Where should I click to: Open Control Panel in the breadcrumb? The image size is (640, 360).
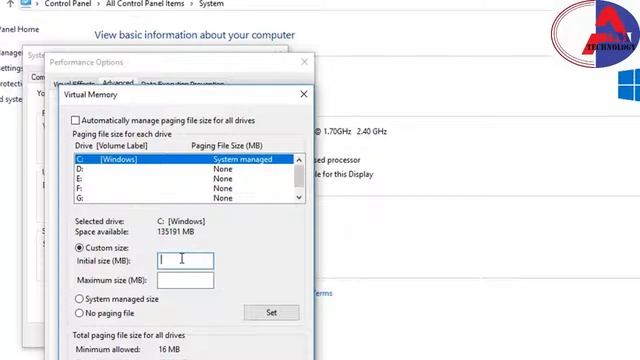68,4
